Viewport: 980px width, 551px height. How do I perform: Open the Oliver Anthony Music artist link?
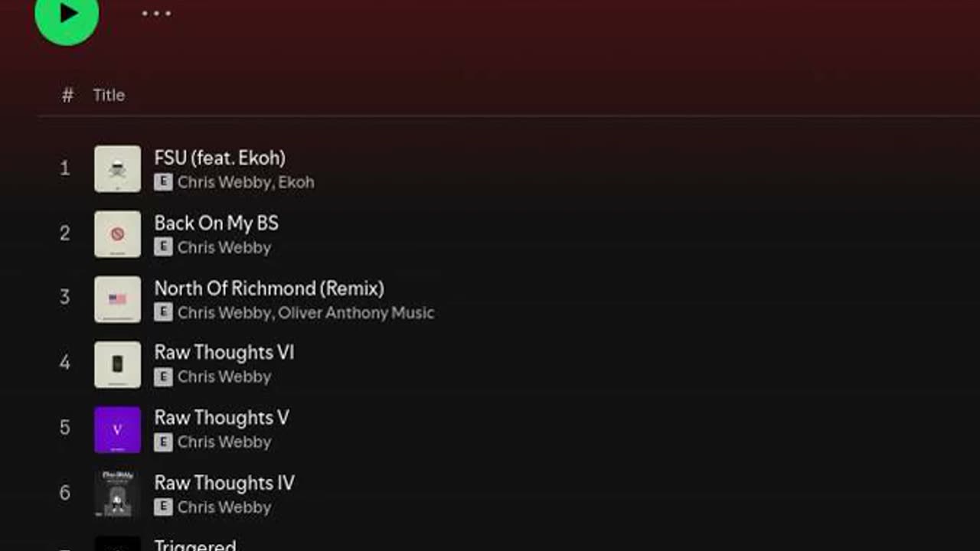(x=356, y=312)
